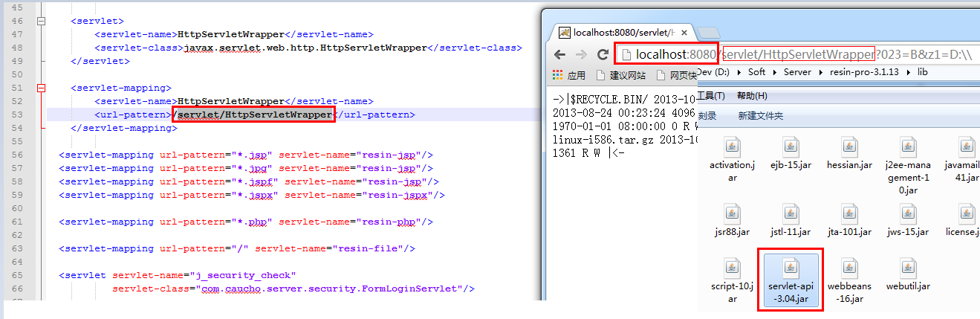Open the 网页快 bookmark
The height and width of the screenshot is (319, 980).
click(x=675, y=76)
